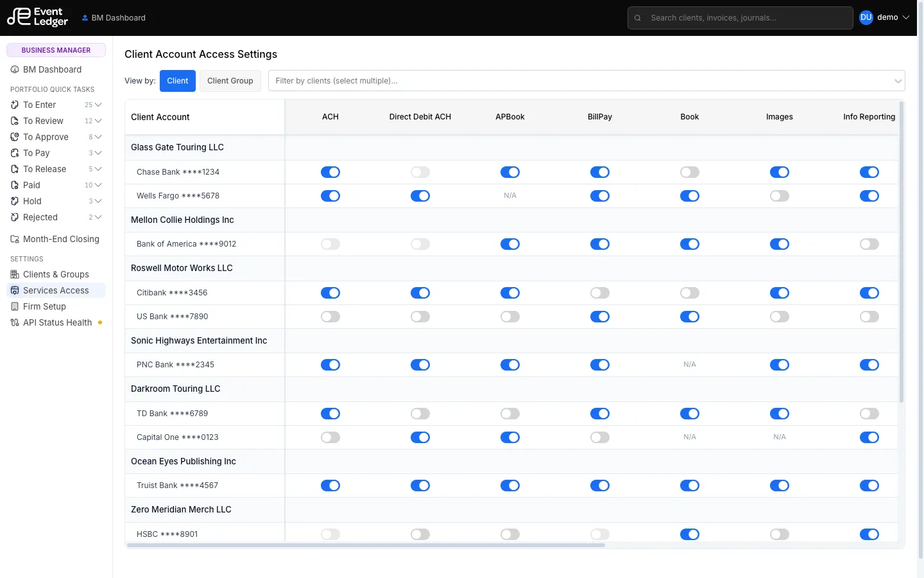
Task: Click the API Status Health icon
Action: [15, 322]
